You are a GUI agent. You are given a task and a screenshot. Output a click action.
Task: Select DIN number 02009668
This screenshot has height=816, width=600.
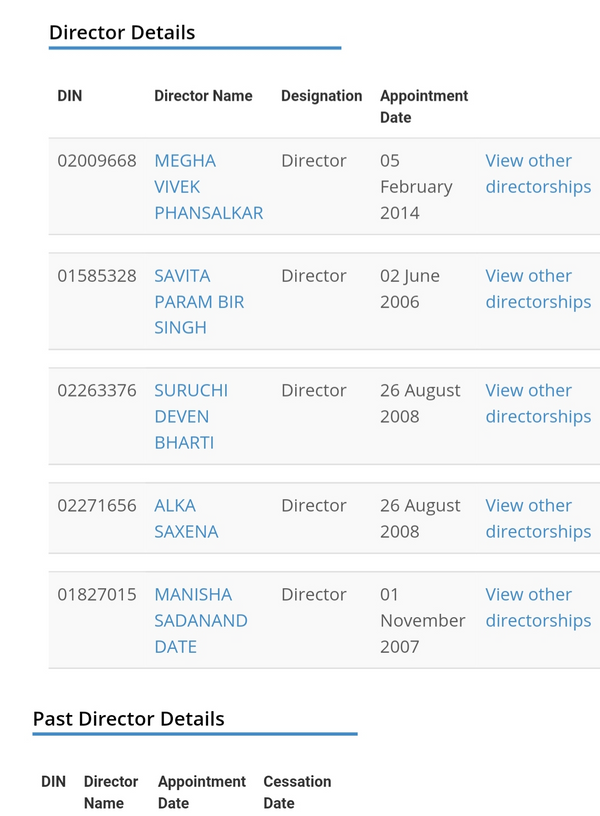coord(97,161)
